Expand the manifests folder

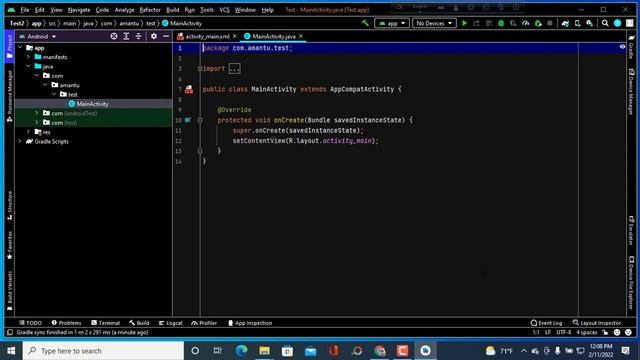point(28,57)
